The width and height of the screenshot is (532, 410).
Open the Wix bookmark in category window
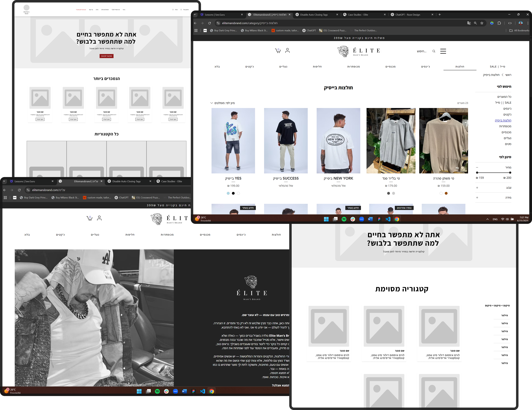point(205,30)
